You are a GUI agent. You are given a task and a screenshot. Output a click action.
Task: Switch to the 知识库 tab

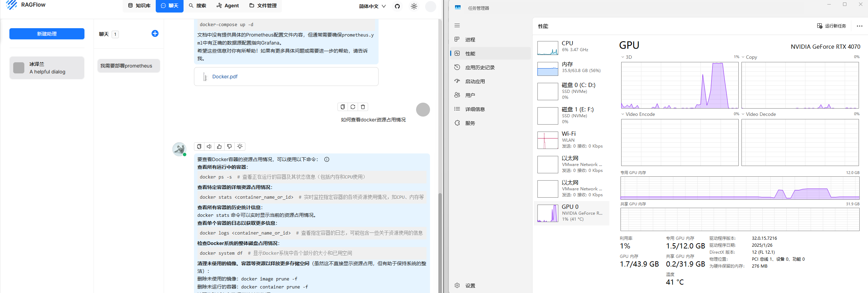139,6
